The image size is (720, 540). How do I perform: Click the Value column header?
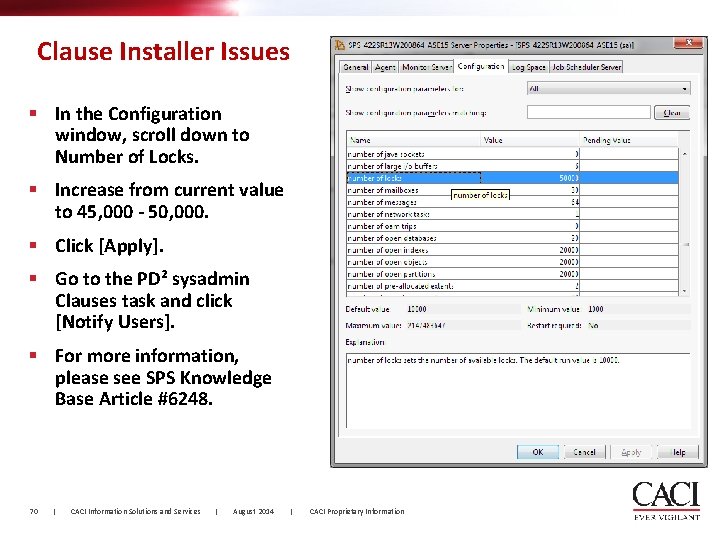530,140
